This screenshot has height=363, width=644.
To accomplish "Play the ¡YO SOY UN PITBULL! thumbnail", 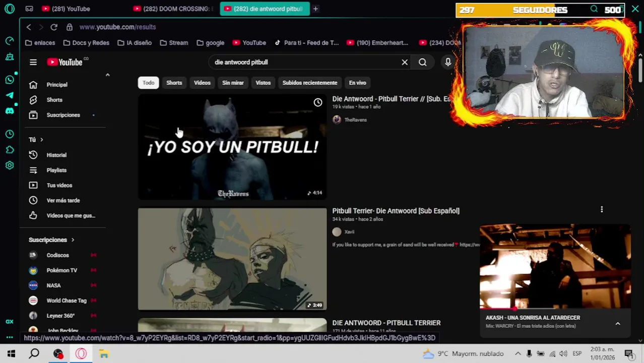I will pos(232,147).
